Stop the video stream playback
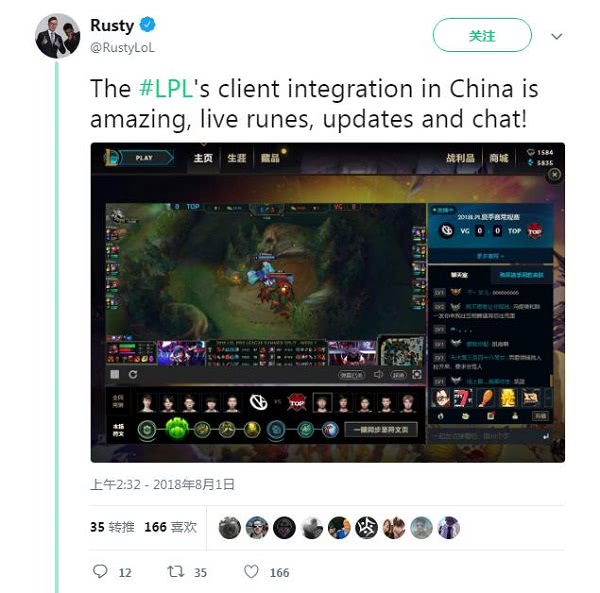Screen dimensions: 600x593 [x=115, y=374]
